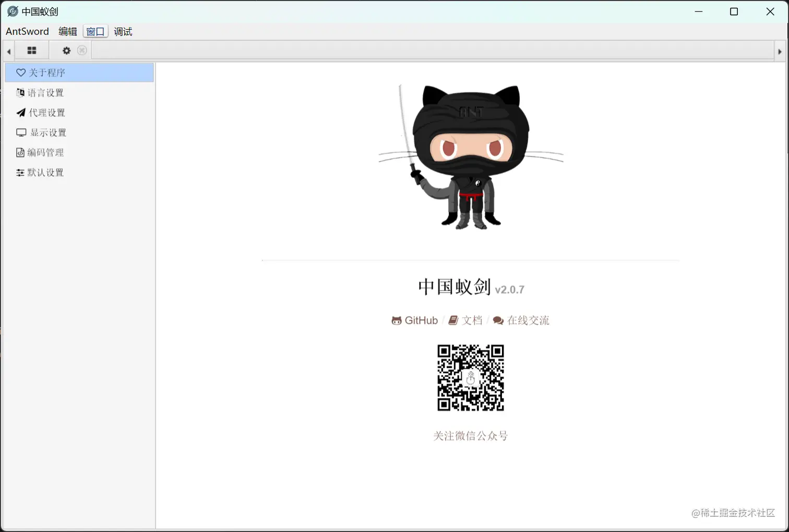
Task: Click the app icon in the title bar
Action: point(13,11)
